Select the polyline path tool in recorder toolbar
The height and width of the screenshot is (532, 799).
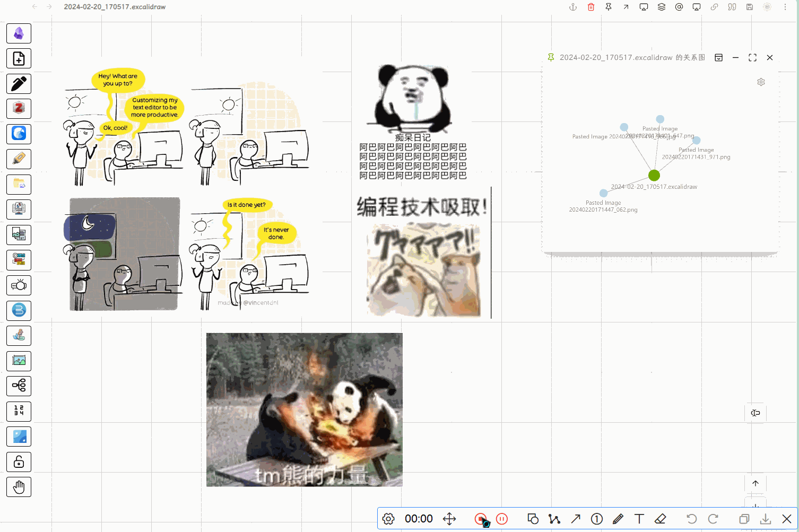tap(554, 519)
